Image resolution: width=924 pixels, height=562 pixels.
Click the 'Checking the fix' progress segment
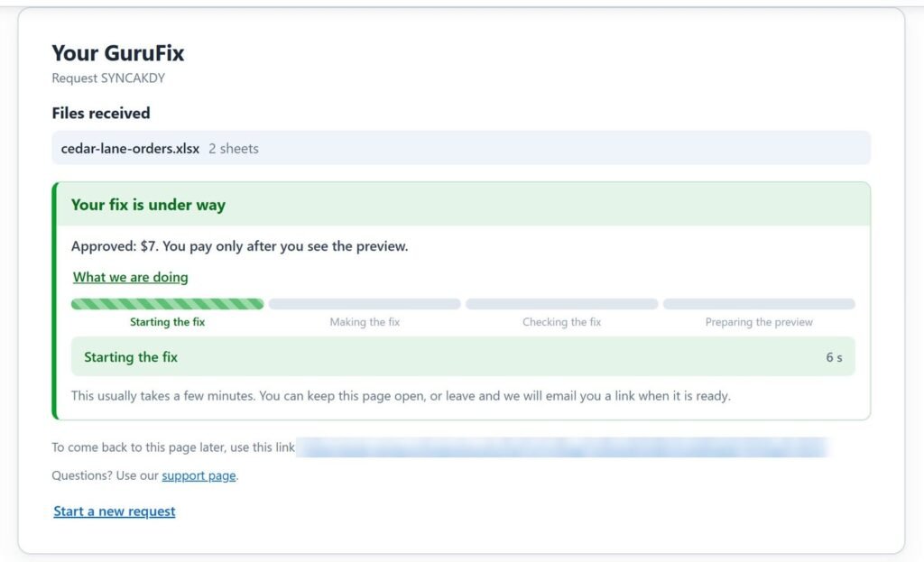pyautogui.click(x=561, y=304)
